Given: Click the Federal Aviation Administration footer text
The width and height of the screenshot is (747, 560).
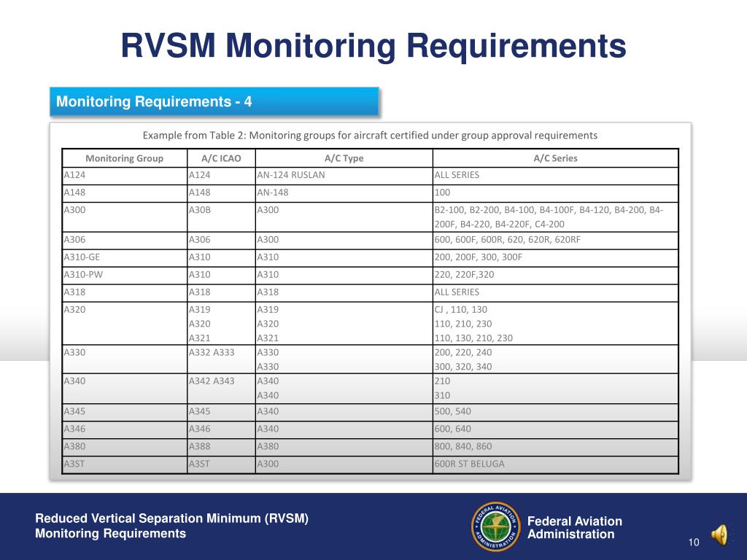Looking at the screenshot, I should pyautogui.click(x=575, y=528).
